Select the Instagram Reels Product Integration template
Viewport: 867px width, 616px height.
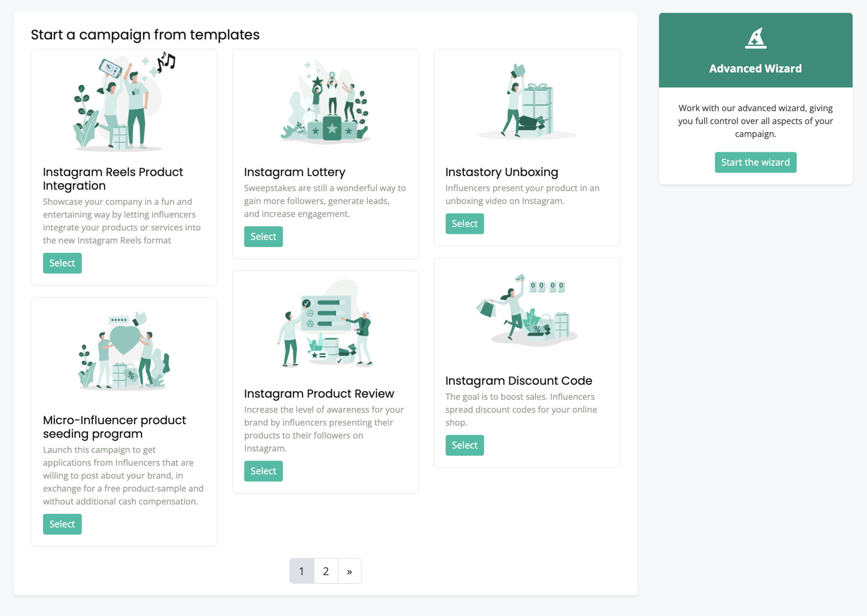[62, 263]
